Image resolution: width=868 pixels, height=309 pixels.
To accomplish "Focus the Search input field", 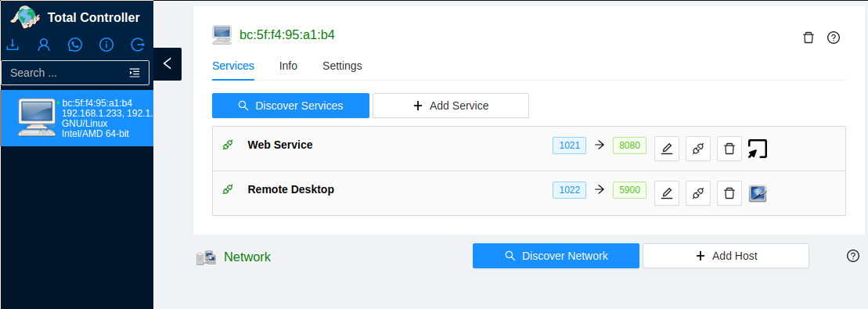I will pyautogui.click(x=75, y=73).
